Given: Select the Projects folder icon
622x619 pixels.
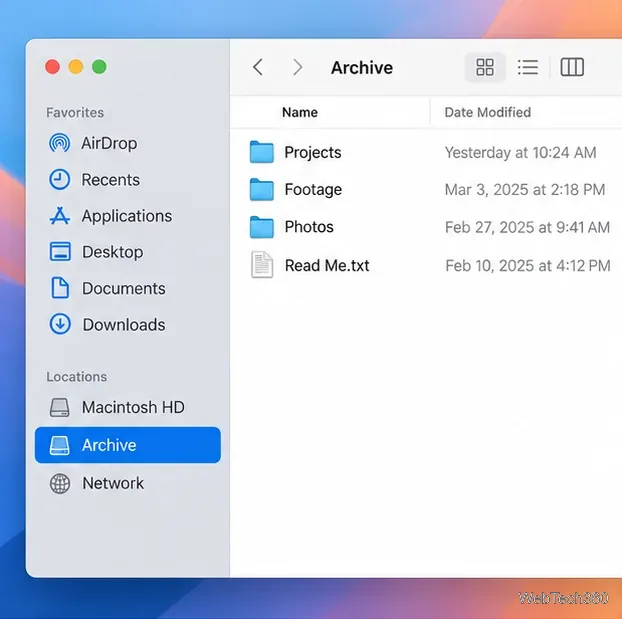Looking at the screenshot, I should 261,152.
